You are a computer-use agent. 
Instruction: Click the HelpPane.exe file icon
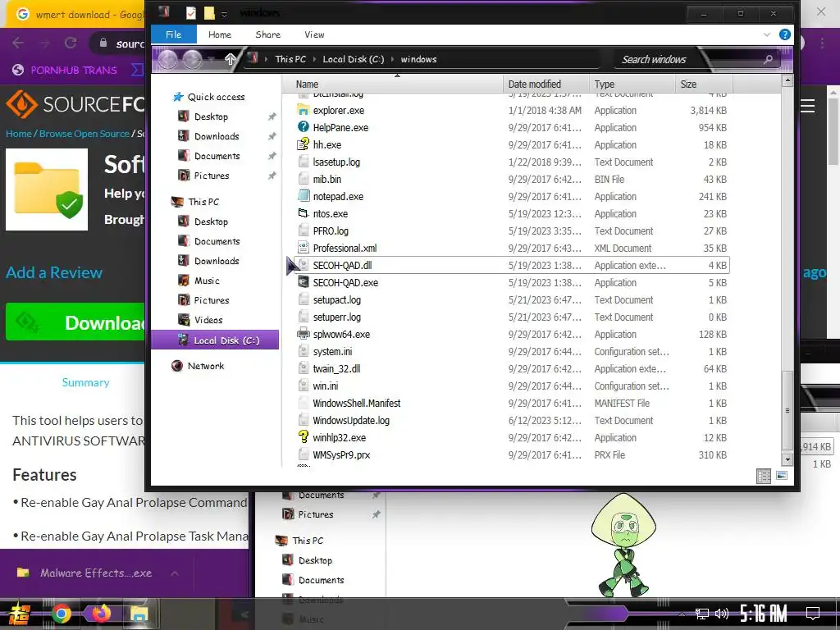(304, 127)
